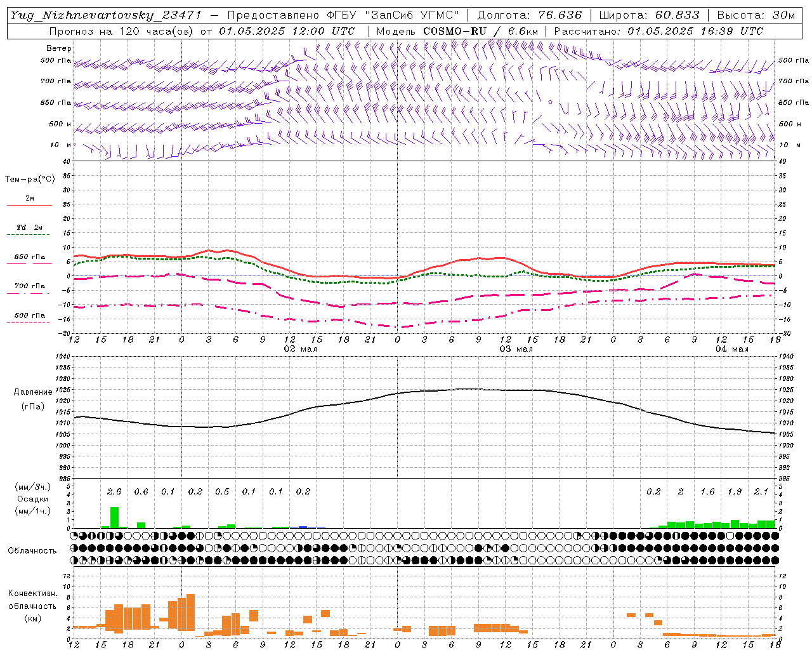Click 700 гПа entry in temperature legend
This screenshot has width=812, height=650.
pos(29,286)
